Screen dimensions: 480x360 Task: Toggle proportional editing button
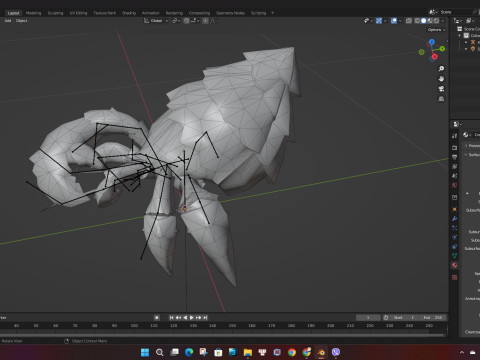tap(205, 21)
